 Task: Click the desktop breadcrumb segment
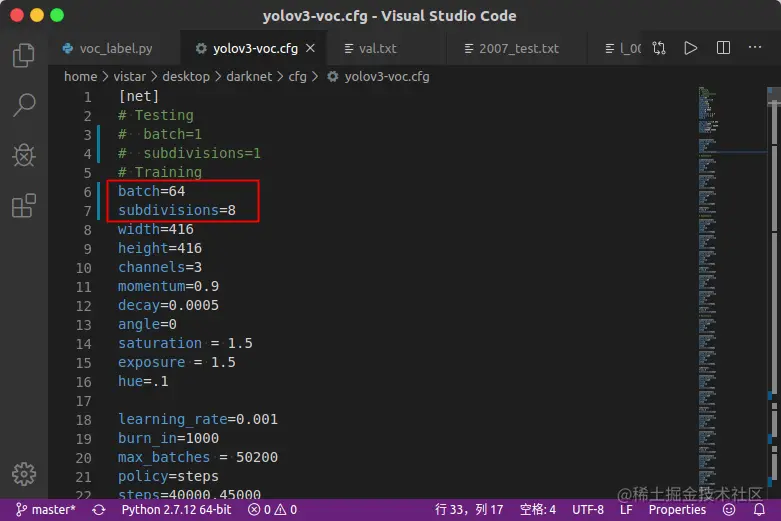186,77
